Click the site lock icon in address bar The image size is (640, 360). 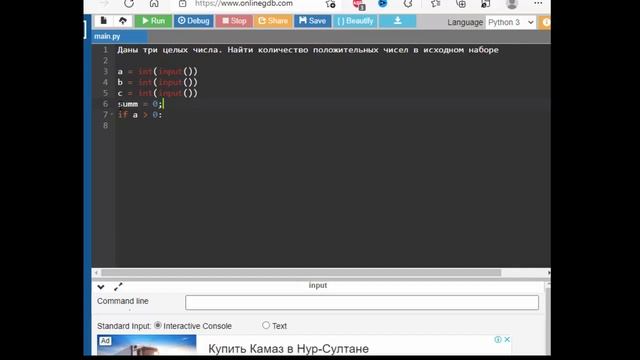pyautogui.click(x=182, y=4)
